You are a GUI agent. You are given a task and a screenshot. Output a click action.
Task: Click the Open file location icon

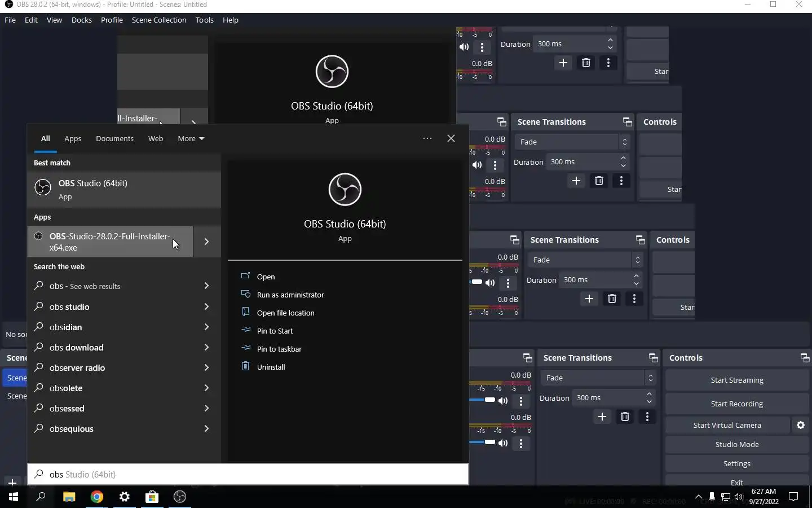245,312
